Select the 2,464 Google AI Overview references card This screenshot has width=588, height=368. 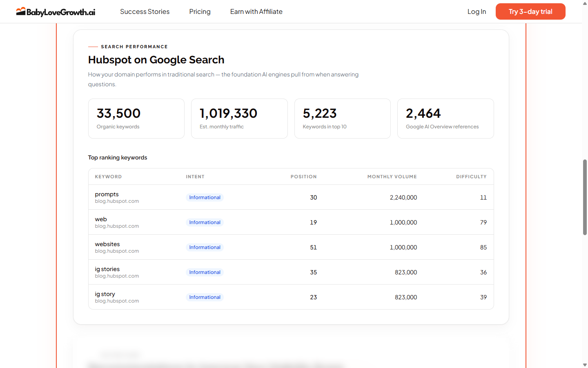(x=445, y=119)
